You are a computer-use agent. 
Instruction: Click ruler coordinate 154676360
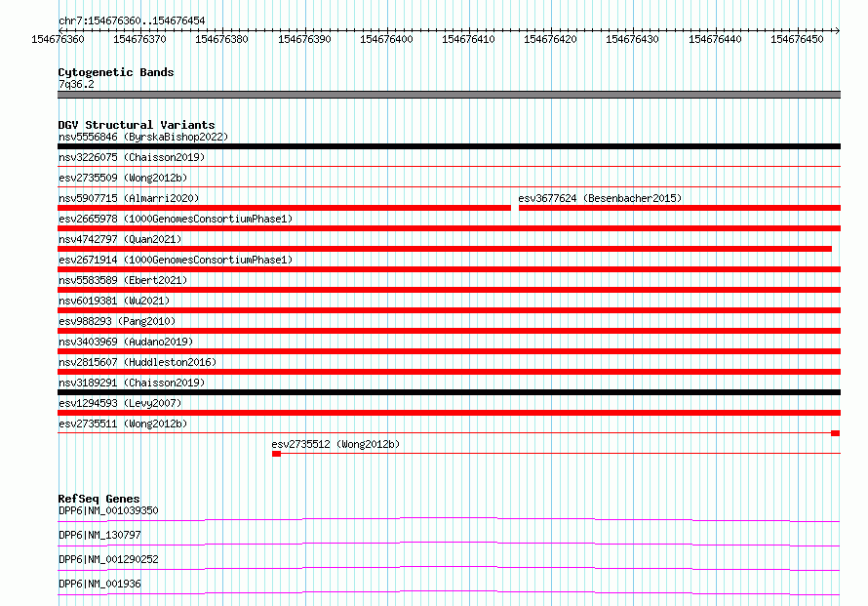pyautogui.click(x=59, y=39)
